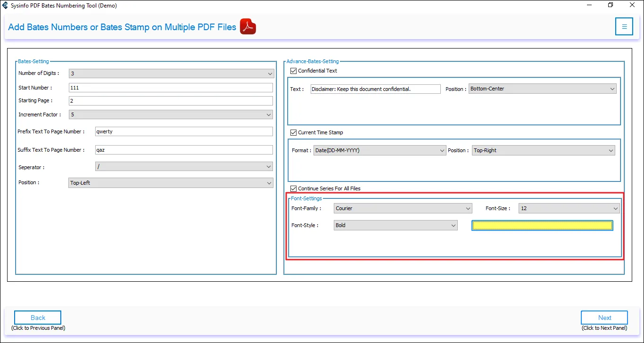The width and height of the screenshot is (644, 343).
Task: Open the hamburger menu button
Action: [x=624, y=27]
